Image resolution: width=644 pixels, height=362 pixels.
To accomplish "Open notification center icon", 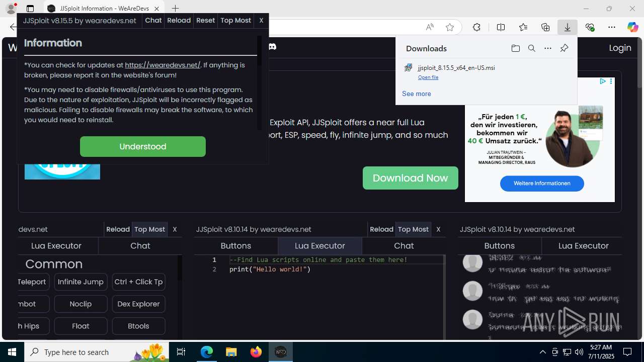I will click(x=627, y=352).
